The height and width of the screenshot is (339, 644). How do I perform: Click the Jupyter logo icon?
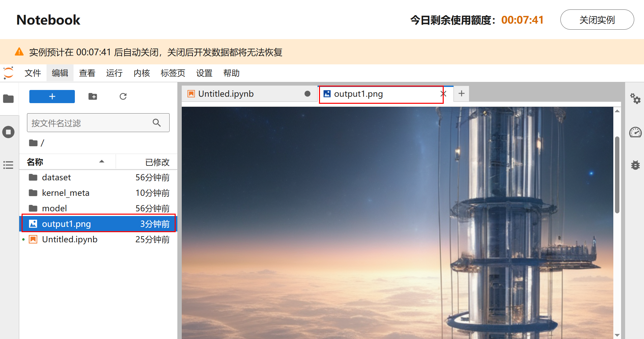pos(8,73)
